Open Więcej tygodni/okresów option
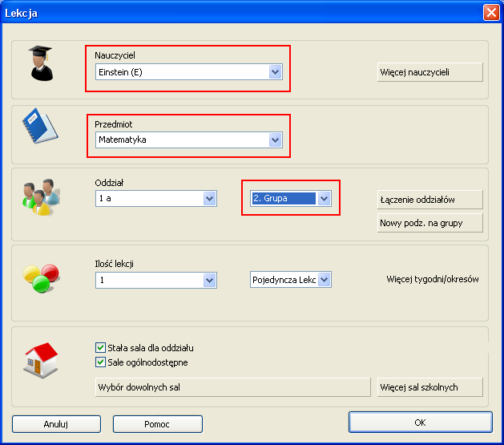The height and width of the screenshot is (445, 504). coord(433,279)
